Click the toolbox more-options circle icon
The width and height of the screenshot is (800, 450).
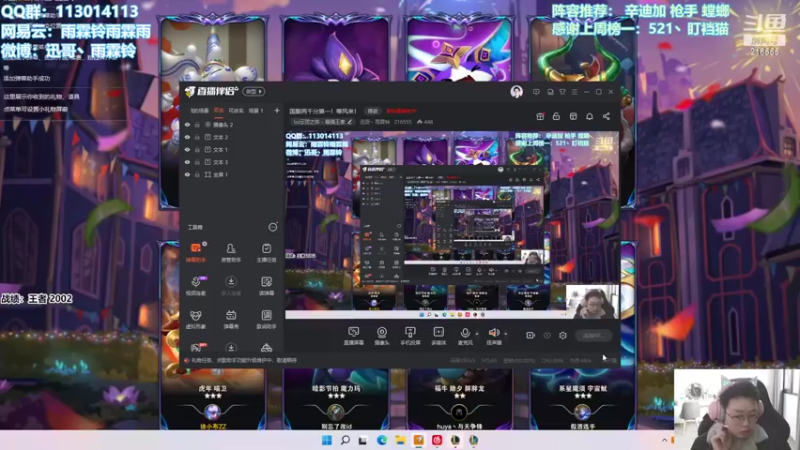(x=273, y=227)
